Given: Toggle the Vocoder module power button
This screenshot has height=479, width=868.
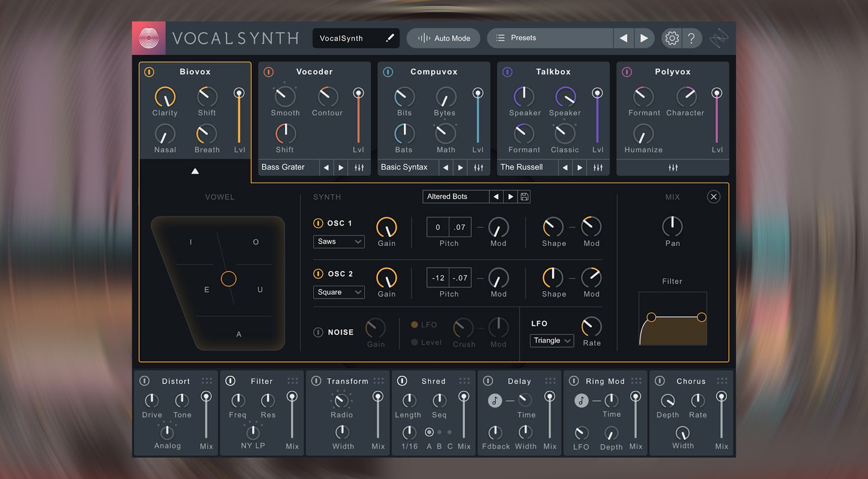Looking at the screenshot, I should pos(269,72).
